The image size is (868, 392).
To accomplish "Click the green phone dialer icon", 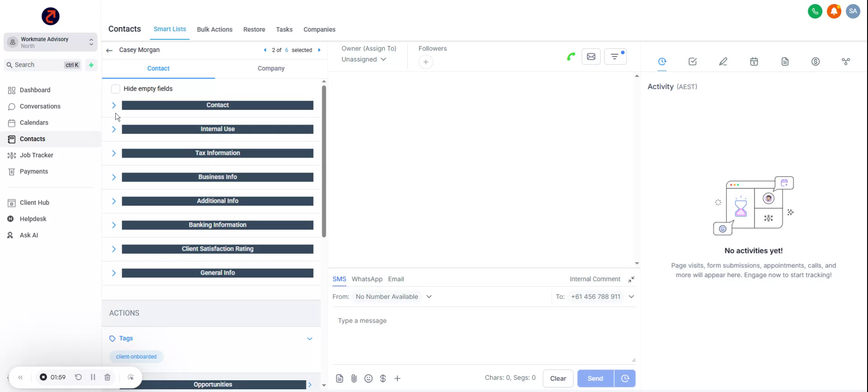I will click(815, 11).
